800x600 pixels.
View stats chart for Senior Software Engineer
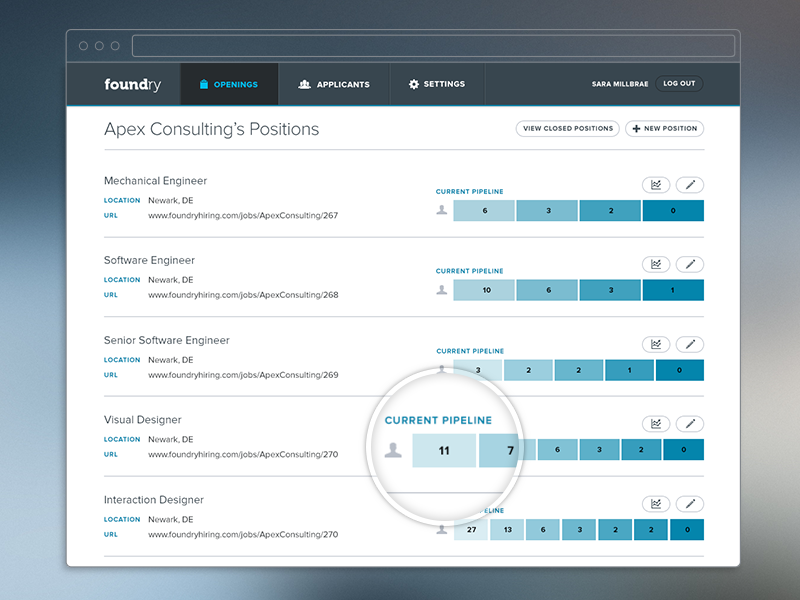coord(656,344)
